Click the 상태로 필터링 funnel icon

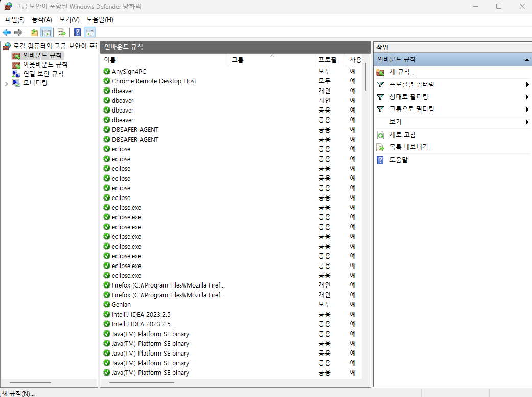pos(380,97)
